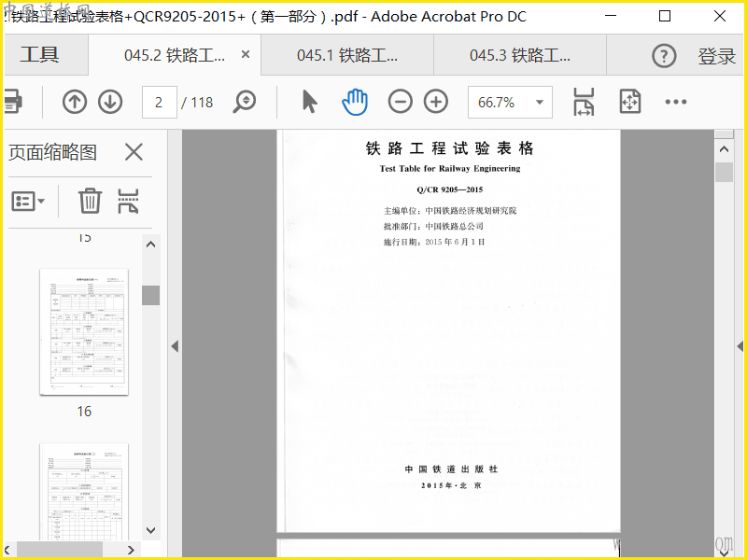Click the fit full page icon
Screen dimensions: 747x560
pos(629,102)
